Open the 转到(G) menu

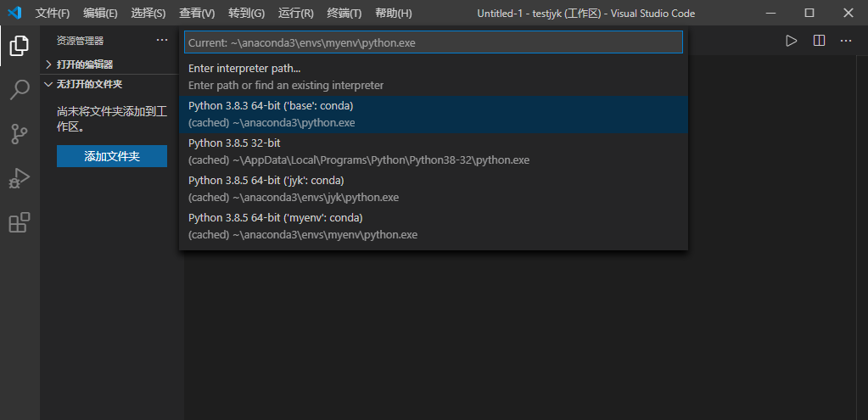pyautogui.click(x=246, y=13)
